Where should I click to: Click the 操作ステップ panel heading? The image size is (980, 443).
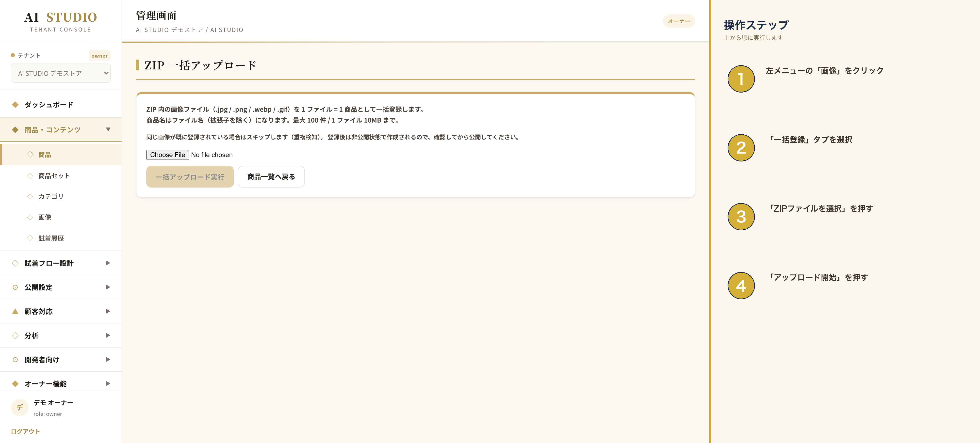tap(756, 25)
